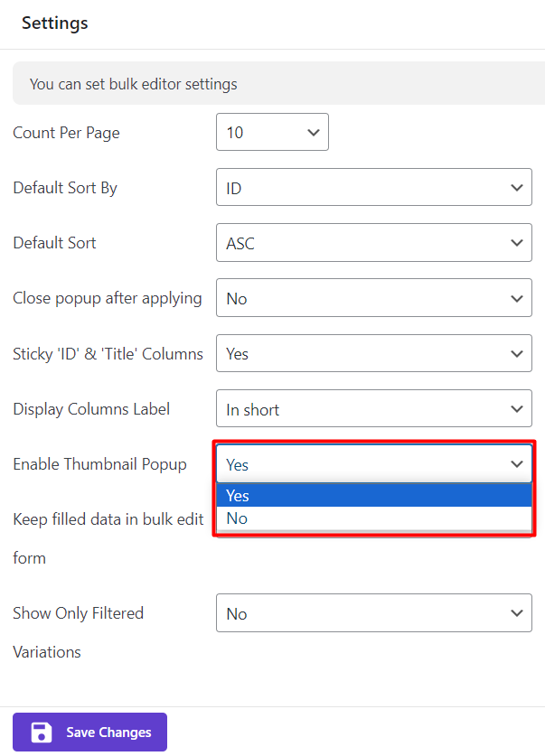
Task: Click the "Keep filled data in bulk edit form" label
Action: [107, 520]
